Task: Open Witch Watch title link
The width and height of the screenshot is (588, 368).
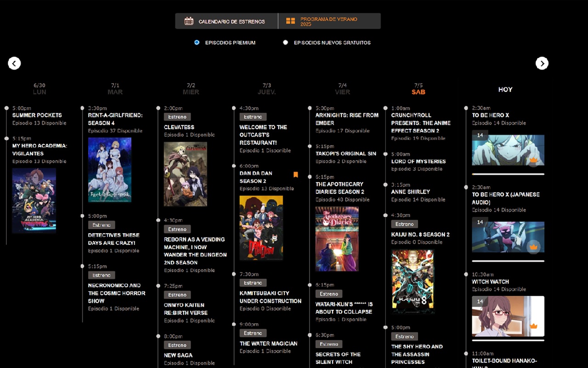Action: pyautogui.click(x=491, y=282)
